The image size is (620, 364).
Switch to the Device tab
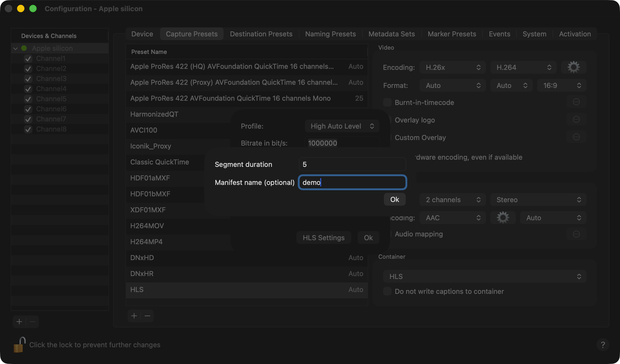tap(142, 34)
